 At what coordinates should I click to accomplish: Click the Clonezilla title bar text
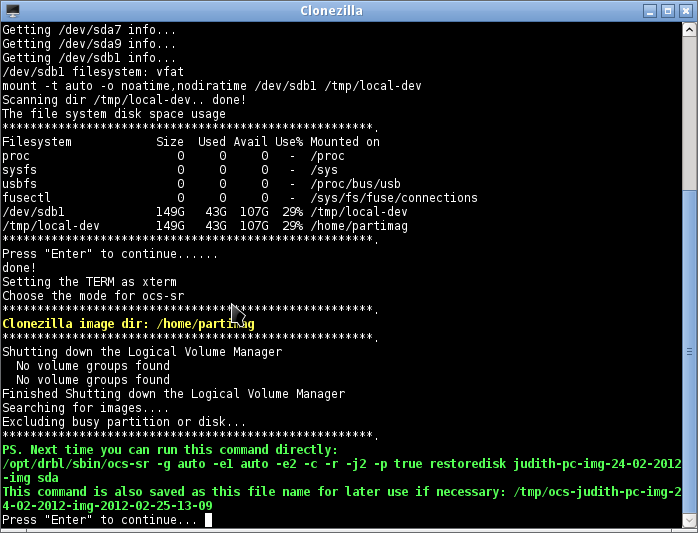click(331, 11)
